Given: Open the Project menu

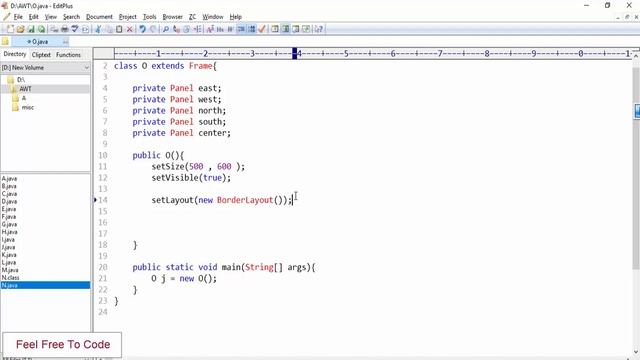Looking at the screenshot, I should coord(128,17).
